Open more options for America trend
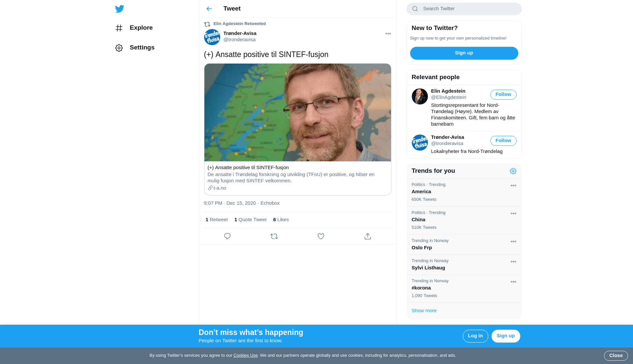The image size is (633, 364). [513, 186]
